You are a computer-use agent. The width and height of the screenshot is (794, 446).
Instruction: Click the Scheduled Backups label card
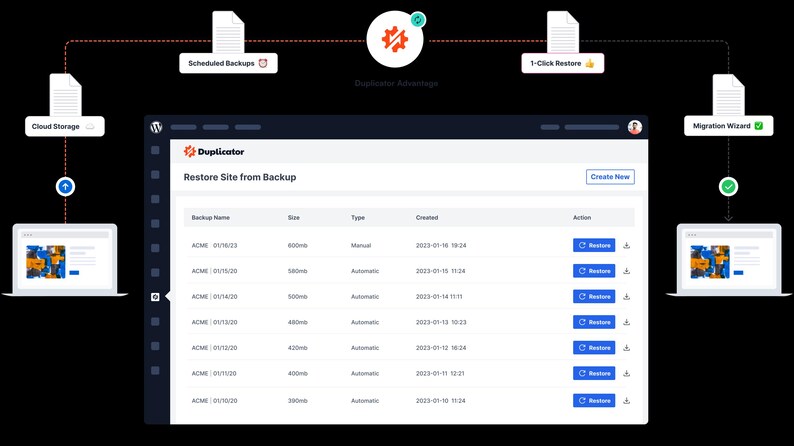coord(228,63)
